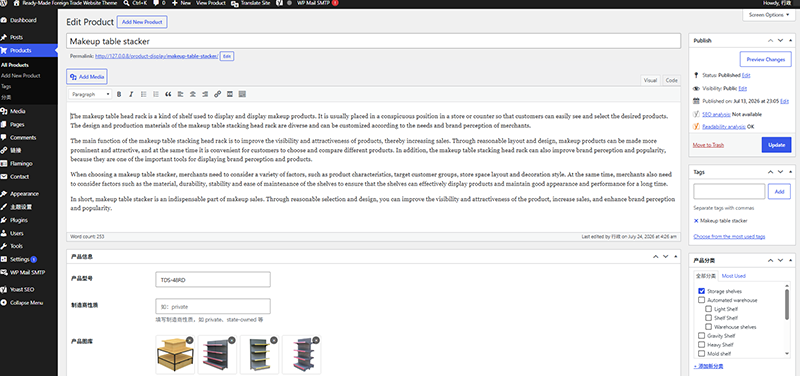Click the 产品型号 field with TDS-48RD

(213, 280)
